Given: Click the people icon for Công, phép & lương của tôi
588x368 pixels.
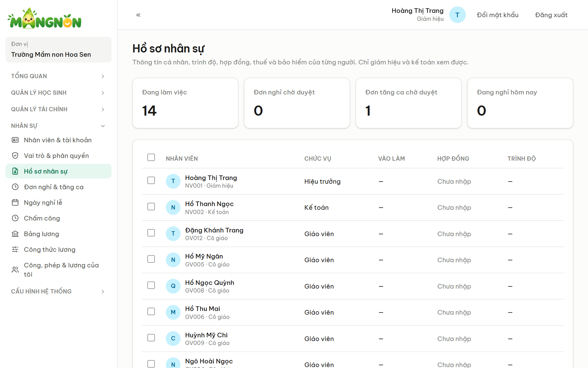Looking at the screenshot, I should 15,270.
